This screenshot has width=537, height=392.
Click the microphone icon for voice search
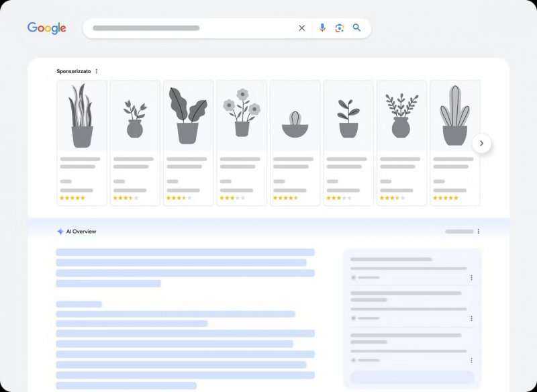[x=323, y=28]
